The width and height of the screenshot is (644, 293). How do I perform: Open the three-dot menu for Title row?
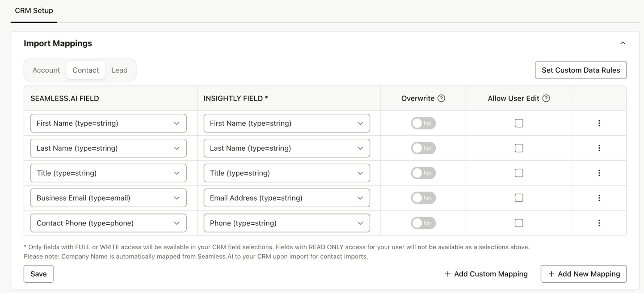[x=599, y=173]
